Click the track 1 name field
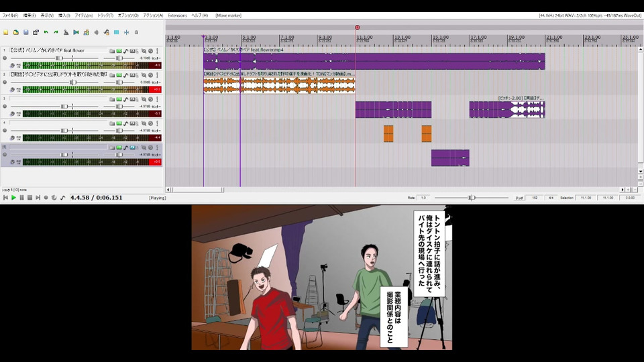 (58, 50)
